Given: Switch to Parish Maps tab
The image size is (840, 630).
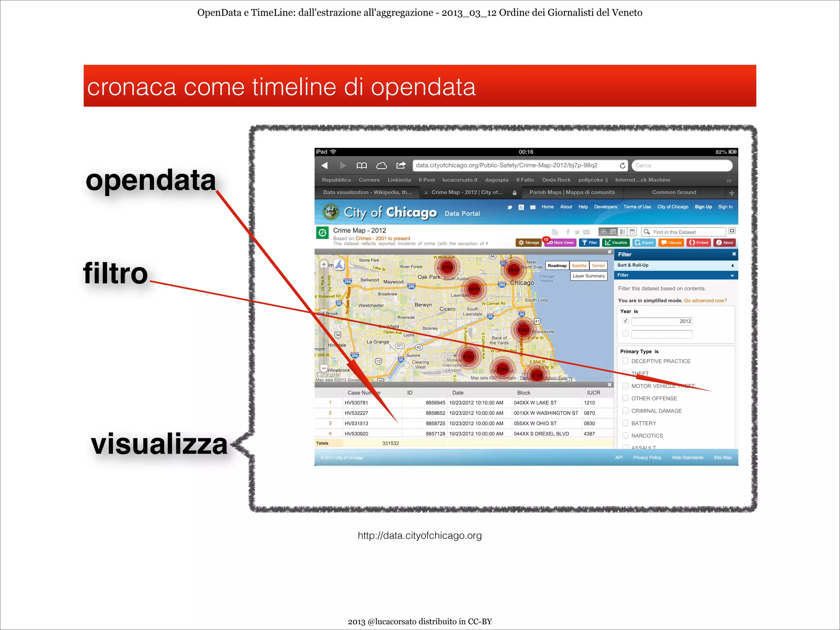Looking at the screenshot, I should [x=572, y=192].
